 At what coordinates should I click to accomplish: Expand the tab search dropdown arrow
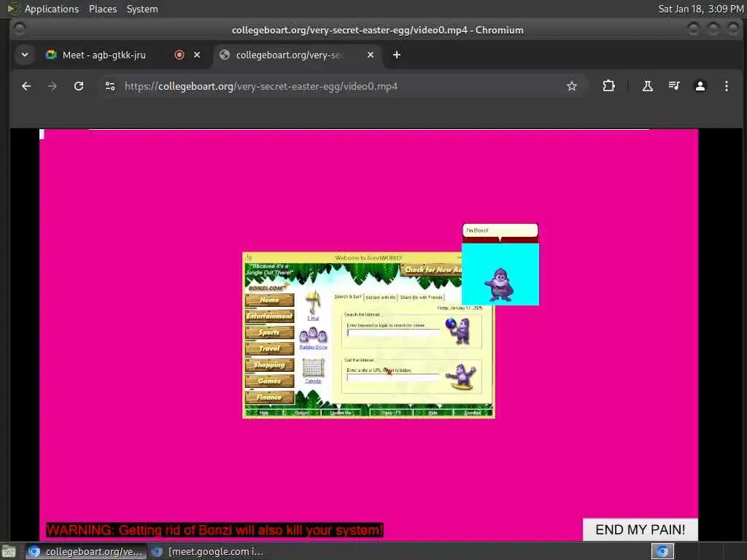[x=25, y=55]
